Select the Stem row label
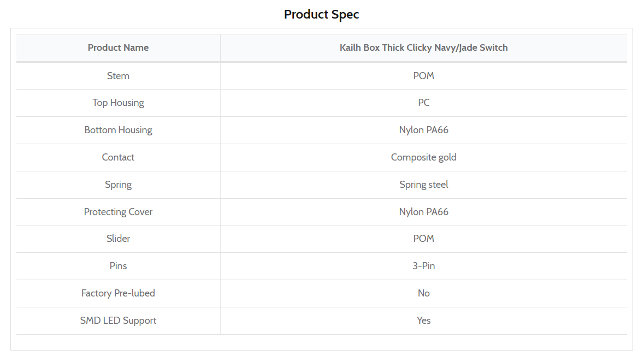 click(x=118, y=76)
